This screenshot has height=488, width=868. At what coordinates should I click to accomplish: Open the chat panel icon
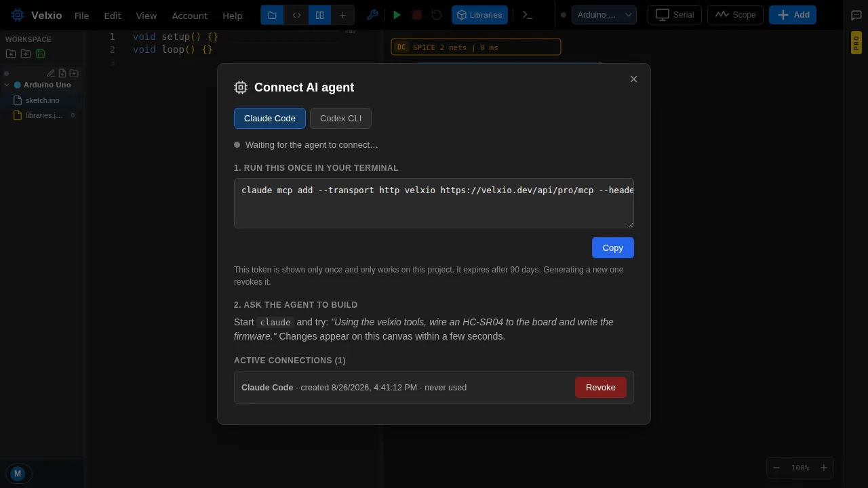click(x=856, y=15)
